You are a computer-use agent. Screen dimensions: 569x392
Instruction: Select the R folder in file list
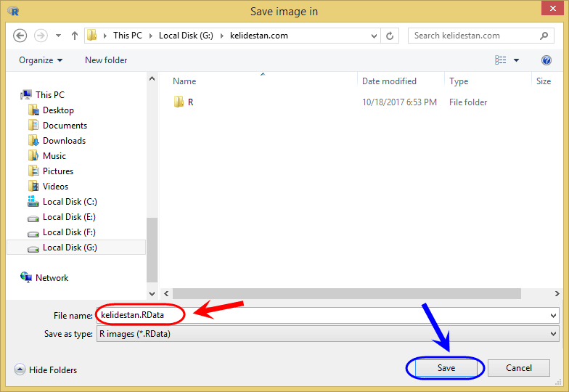click(x=184, y=102)
